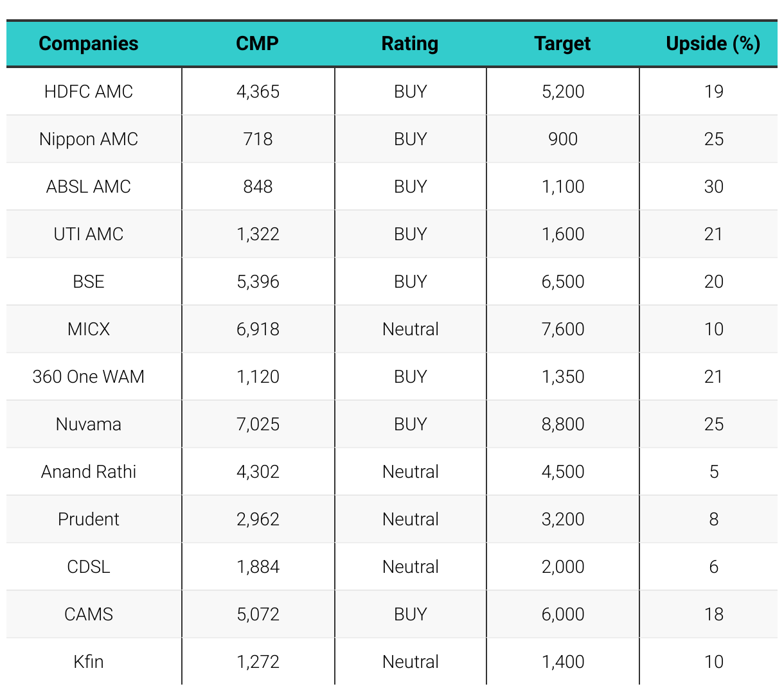Select the CMP column header

(x=258, y=44)
